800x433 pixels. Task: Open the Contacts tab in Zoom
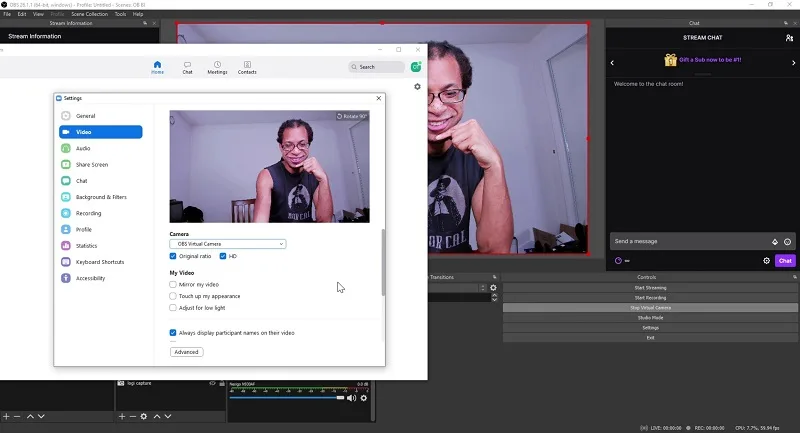pos(247,67)
